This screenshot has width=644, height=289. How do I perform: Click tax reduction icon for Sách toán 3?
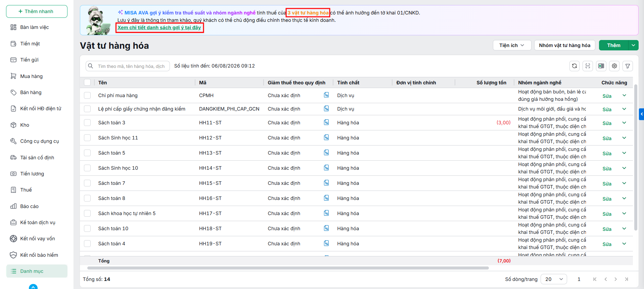click(326, 122)
